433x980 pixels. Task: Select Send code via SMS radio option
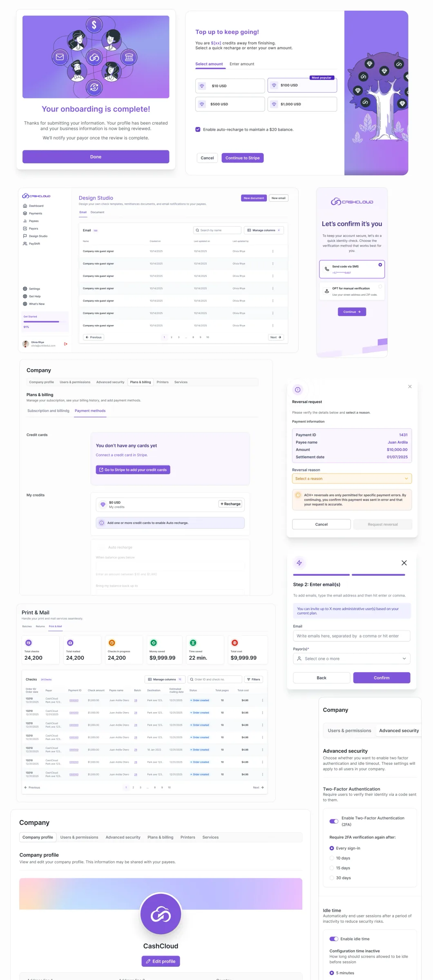tap(380, 265)
